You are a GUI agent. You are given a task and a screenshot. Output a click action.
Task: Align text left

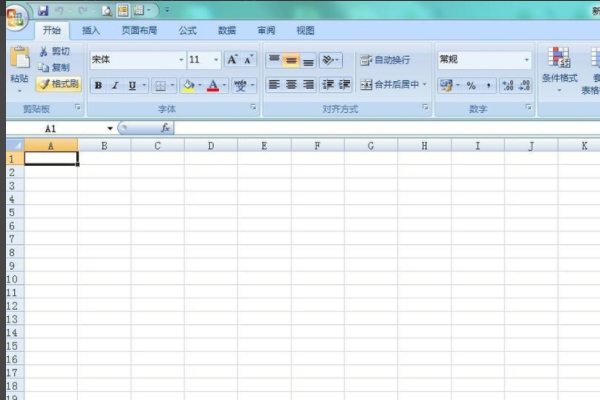(x=274, y=84)
